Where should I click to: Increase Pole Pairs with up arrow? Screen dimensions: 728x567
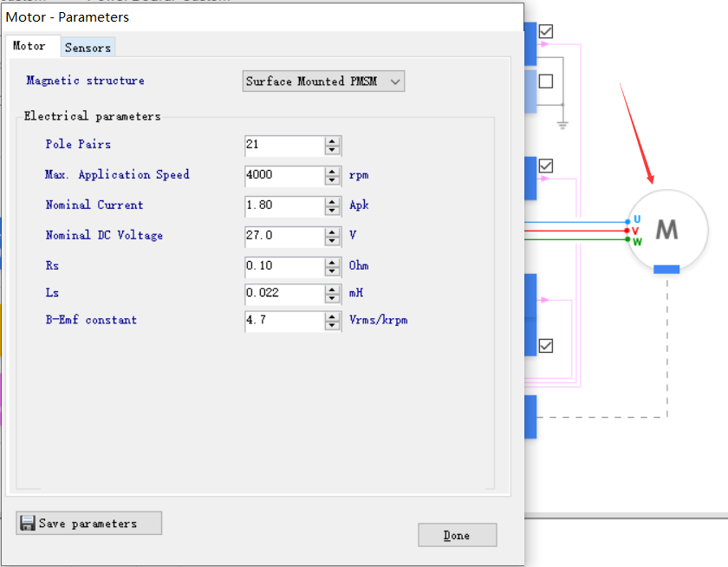tap(332, 140)
